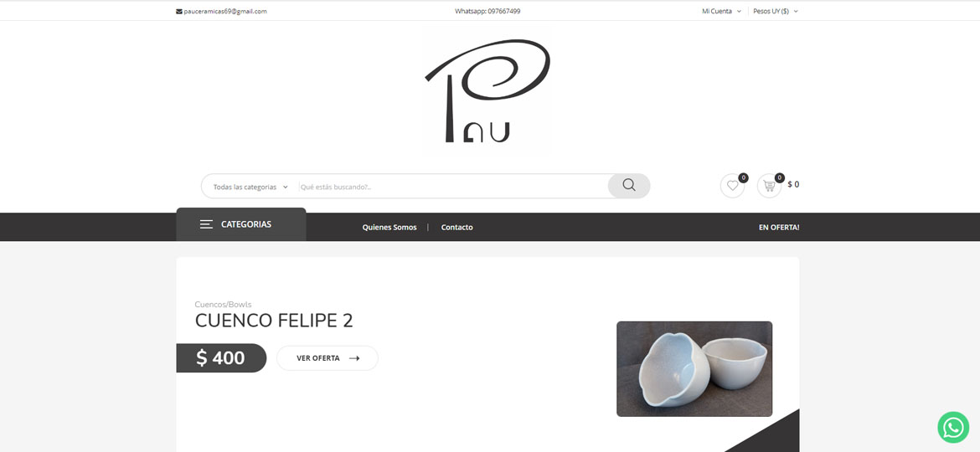Click the arrow in Ver Oferta button
The image size is (980, 452).
354,358
